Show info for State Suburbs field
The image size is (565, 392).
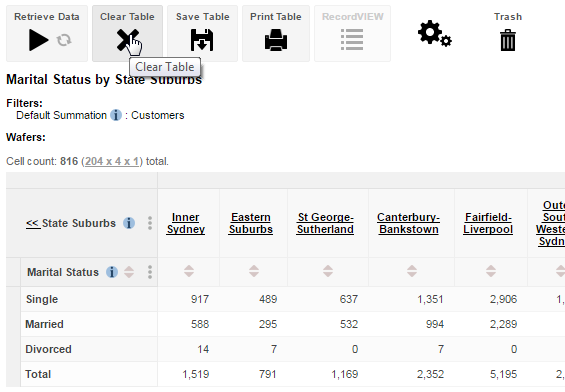(x=129, y=223)
